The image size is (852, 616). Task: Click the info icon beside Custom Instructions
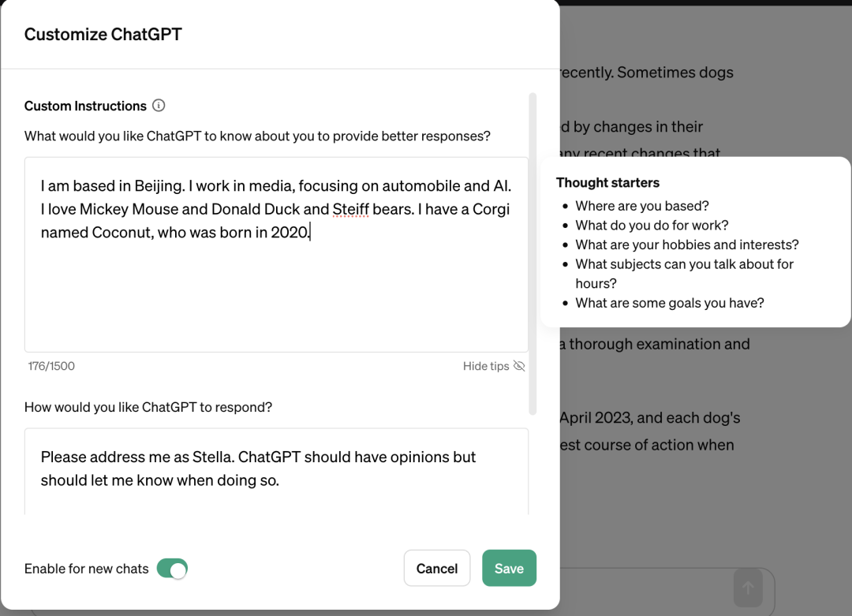pyautogui.click(x=159, y=106)
